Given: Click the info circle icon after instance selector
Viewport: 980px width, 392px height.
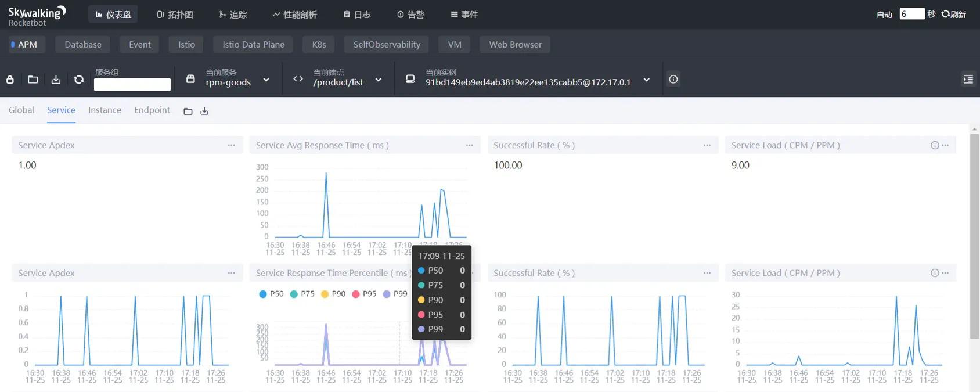Looking at the screenshot, I should [673, 80].
